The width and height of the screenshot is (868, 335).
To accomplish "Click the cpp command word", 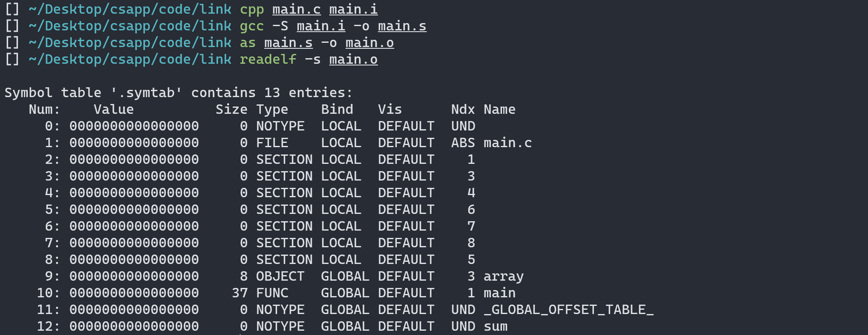I will pyautogui.click(x=251, y=9).
